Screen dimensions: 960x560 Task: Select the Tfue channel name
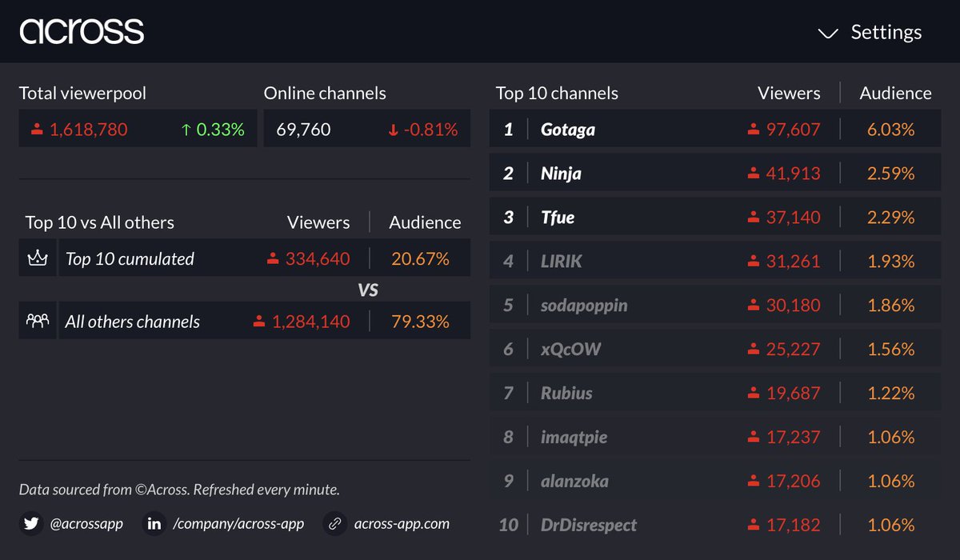(x=558, y=218)
